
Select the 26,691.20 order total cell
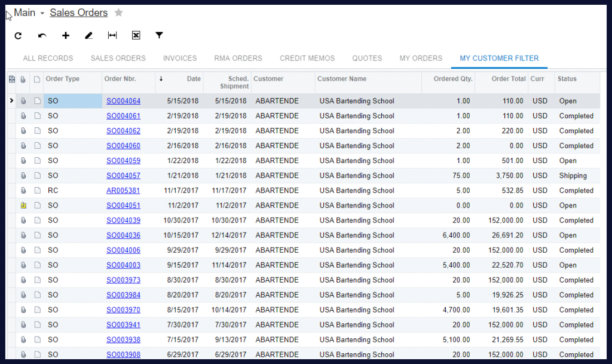point(501,235)
